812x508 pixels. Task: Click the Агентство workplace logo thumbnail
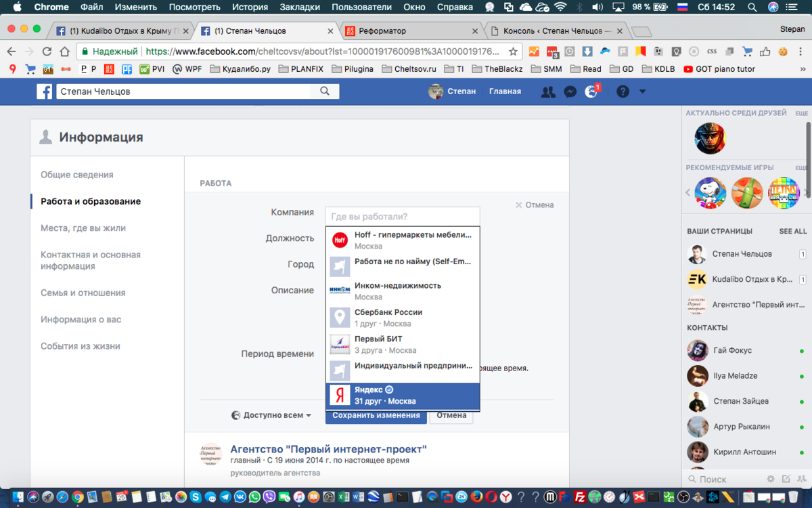[x=210, y=454]
